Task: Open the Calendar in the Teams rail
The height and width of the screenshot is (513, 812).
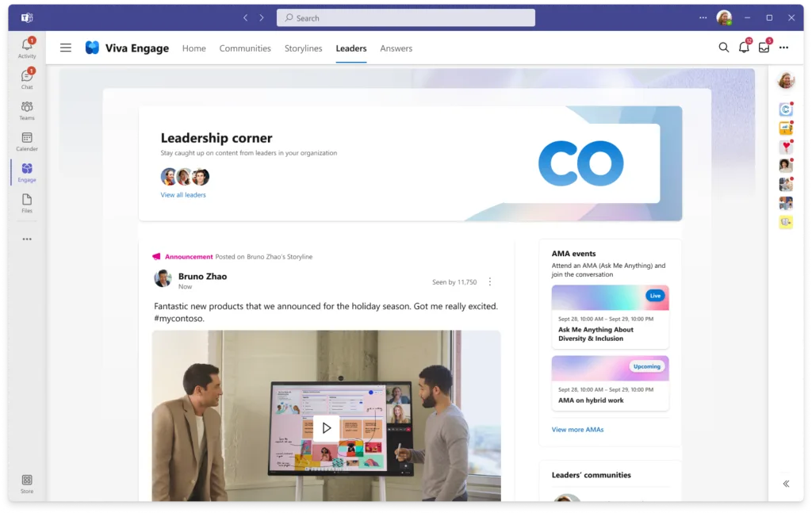Action: click(x=27, y=139)
